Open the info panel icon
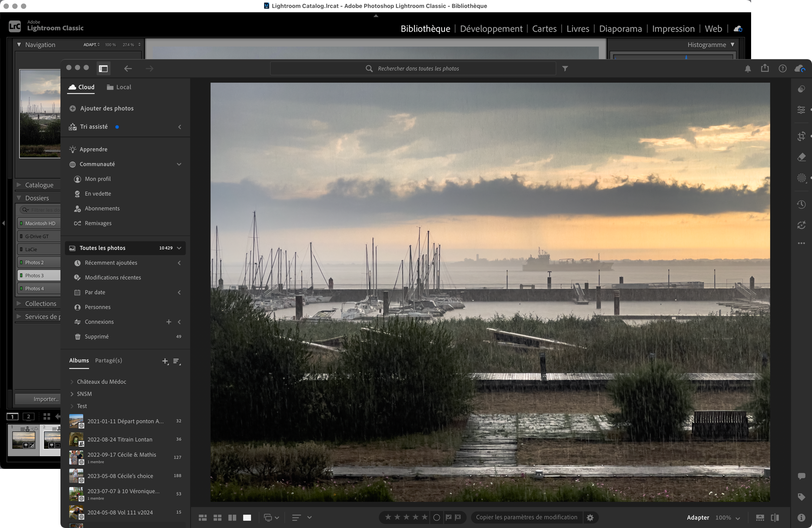Viewport: 812px width, 528px height. pos(801,518)
